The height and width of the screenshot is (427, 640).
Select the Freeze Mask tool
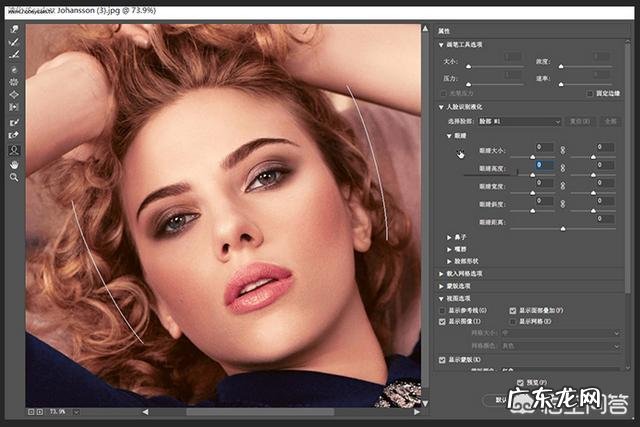point(15,122)
